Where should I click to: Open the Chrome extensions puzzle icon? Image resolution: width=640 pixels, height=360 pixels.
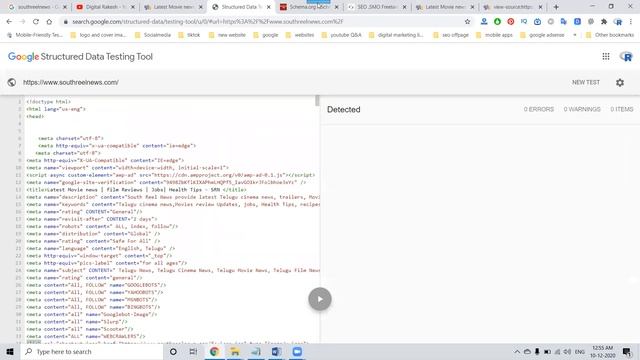[604, 22]
